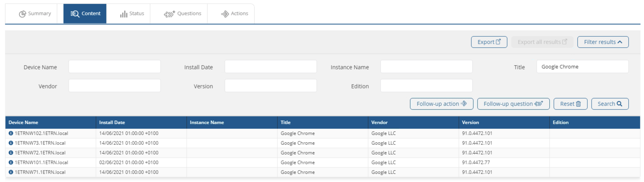Click Google Chrome title in 1ETRNW101 row
Viewport: 644px width, 182px height.
[297, 163]
